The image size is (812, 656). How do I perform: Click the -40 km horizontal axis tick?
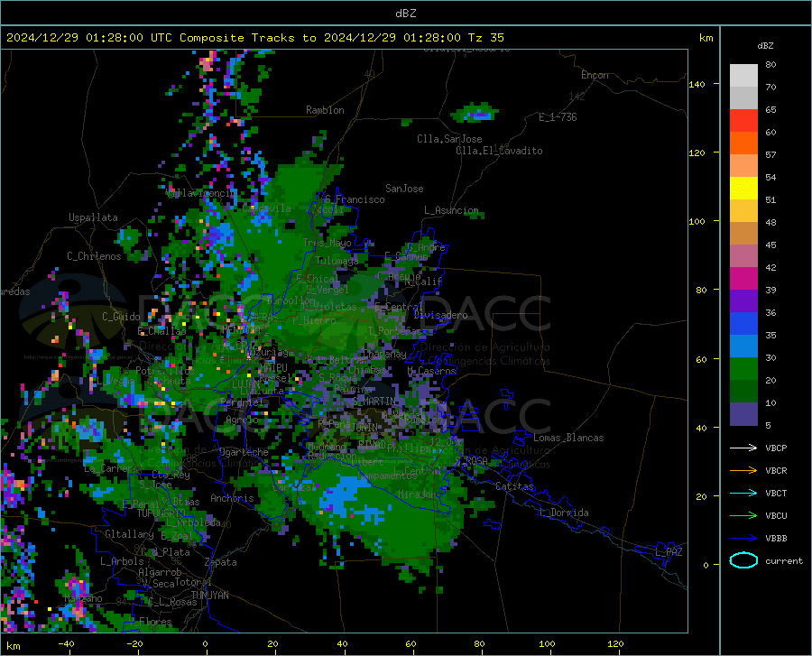click(66, 644)
